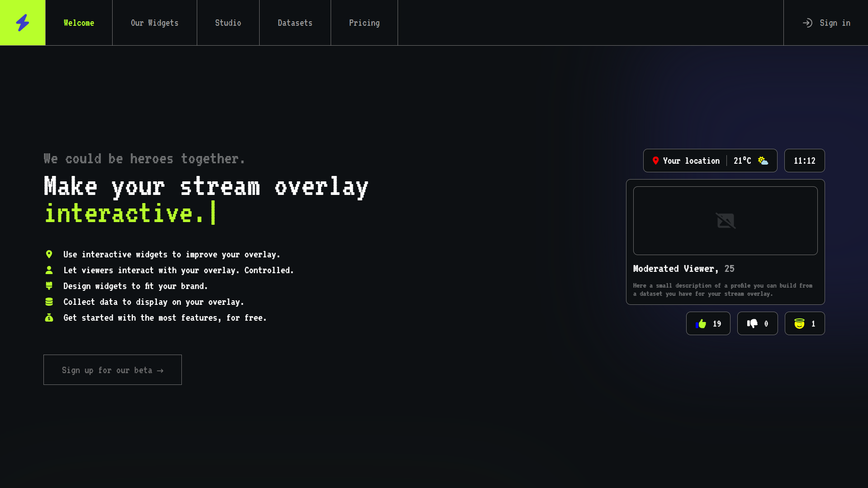Screen dimensions: 868x488
Task: Click the Moderated Viewer profile name
Action: click(676, 269)
